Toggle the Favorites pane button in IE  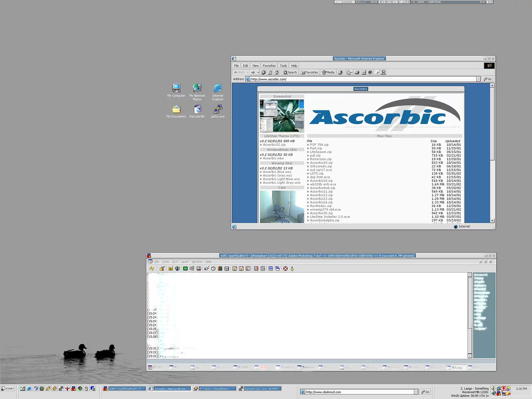(309, 72)
